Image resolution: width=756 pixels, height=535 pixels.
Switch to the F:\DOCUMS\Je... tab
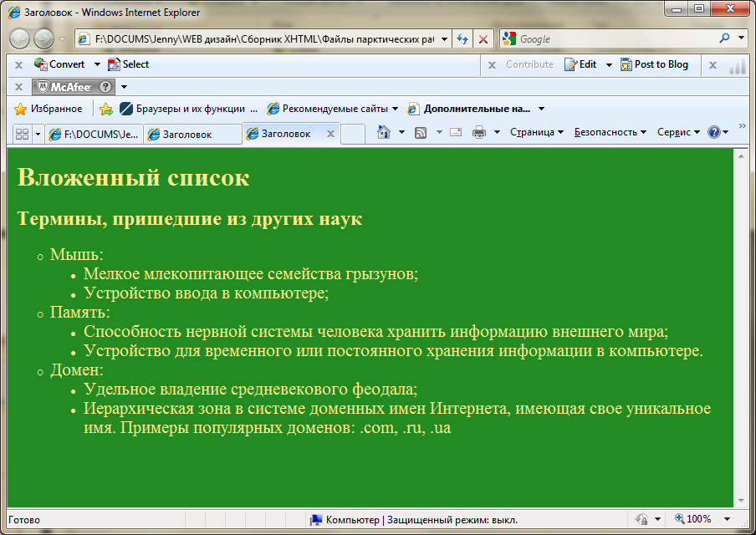pos(94,134)
